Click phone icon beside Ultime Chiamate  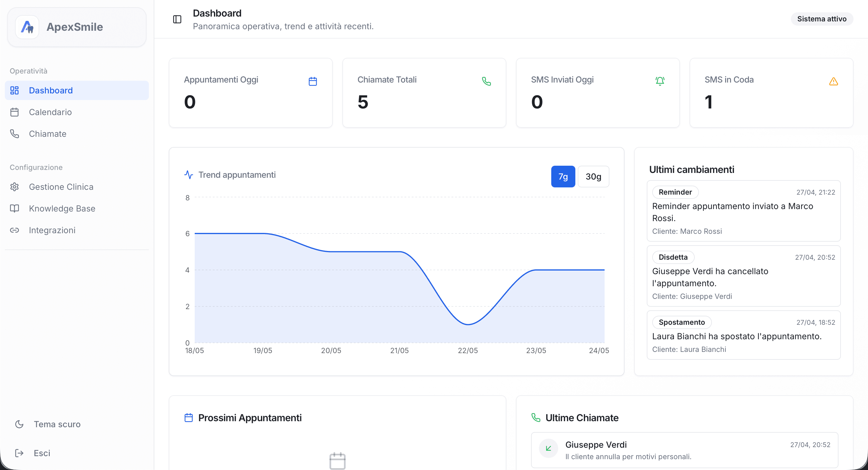536,418
